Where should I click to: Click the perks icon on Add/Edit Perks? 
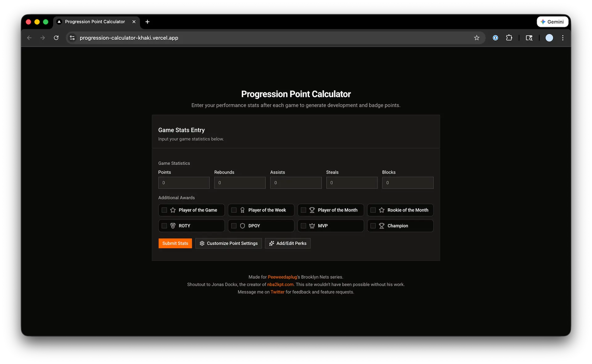pyautogui.click(x=272, y=243)
